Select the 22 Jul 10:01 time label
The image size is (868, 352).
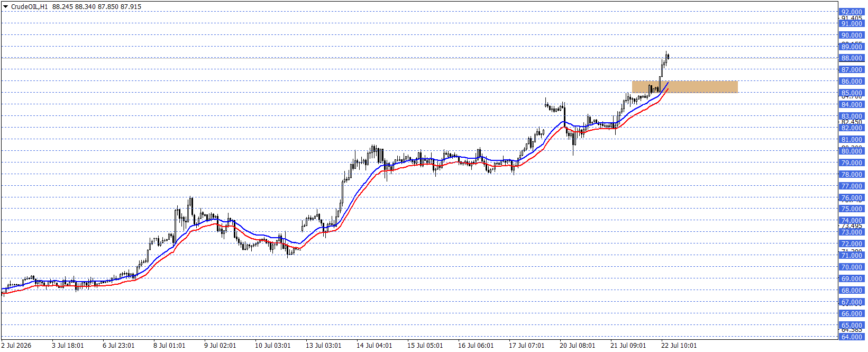pos(679,346)
